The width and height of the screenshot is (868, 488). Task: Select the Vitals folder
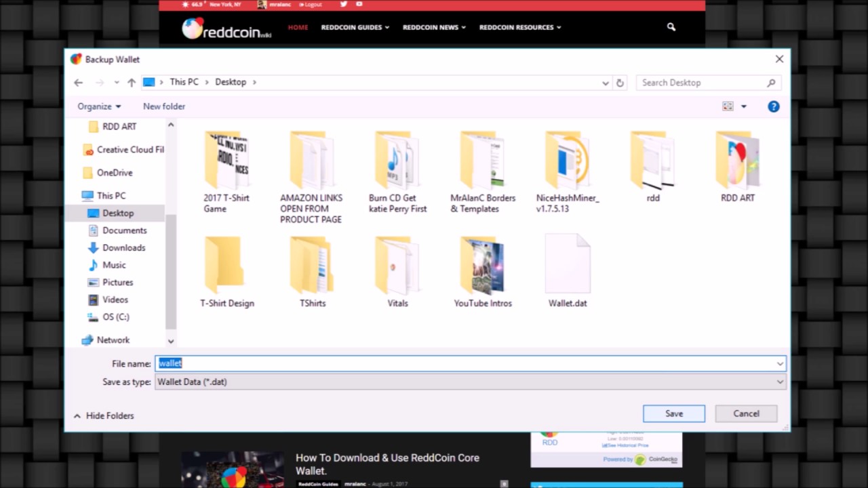(397, 272)
